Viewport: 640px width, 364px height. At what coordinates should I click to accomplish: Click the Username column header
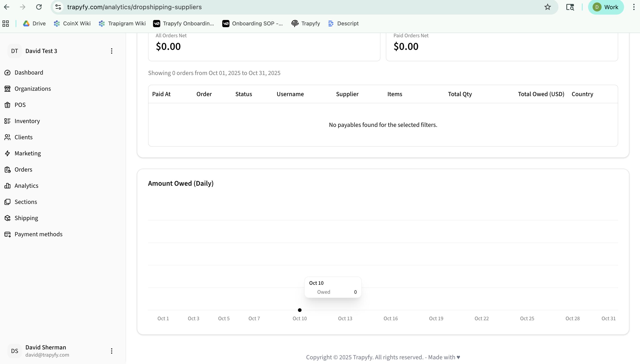(290, 94)
